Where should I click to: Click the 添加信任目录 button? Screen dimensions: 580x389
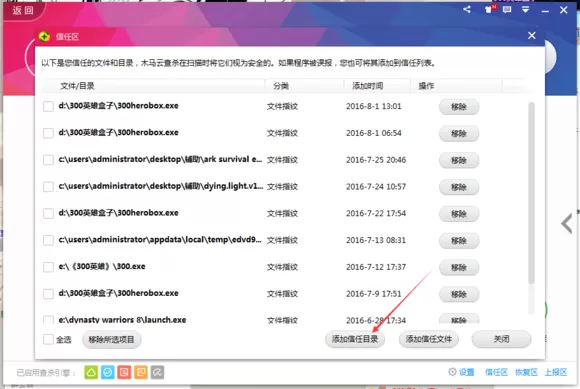355,339
